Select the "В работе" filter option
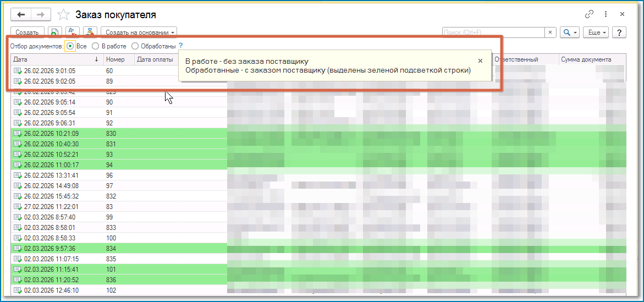The image size is (644, 302). click(96, 46)
